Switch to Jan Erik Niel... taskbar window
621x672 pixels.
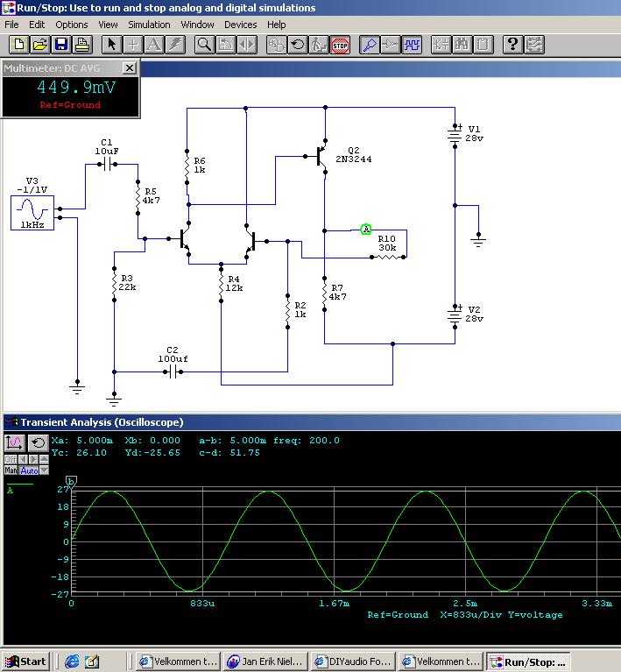coord(265,661)
